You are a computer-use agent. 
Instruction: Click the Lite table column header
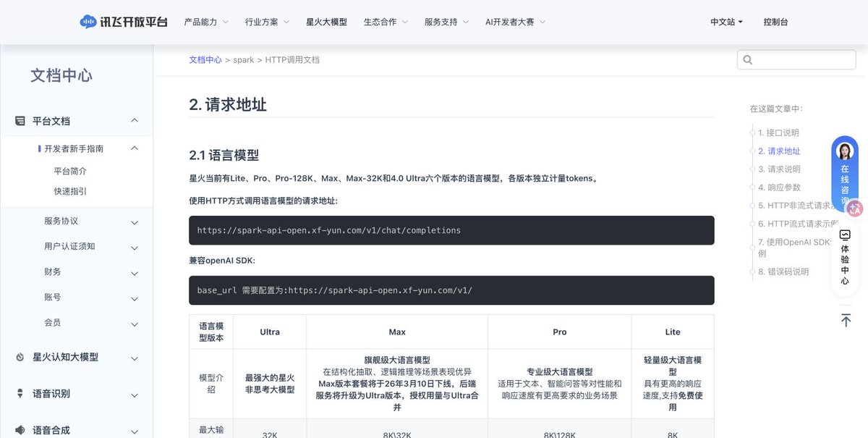673,332
